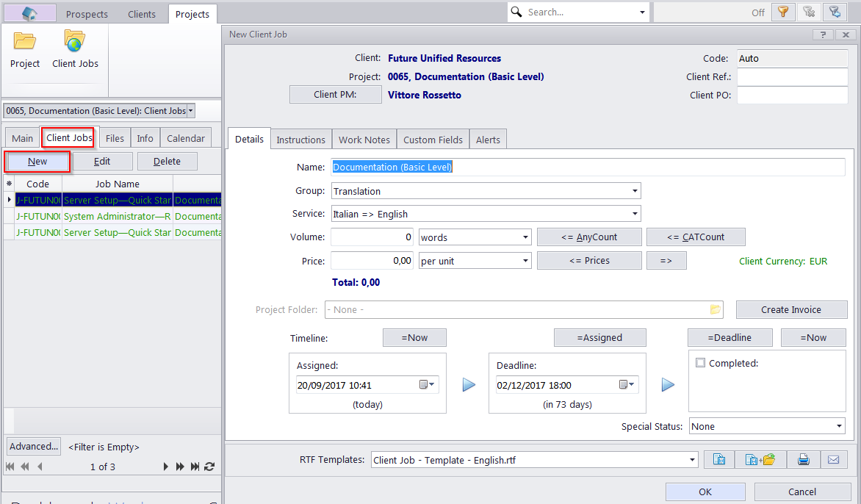Send by email envelope icon
Image resolution: width=861 pixels, height=504 pixels.
834,459
